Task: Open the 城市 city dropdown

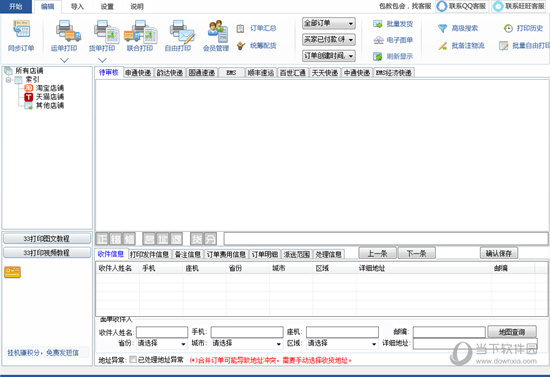Action: 247,344
